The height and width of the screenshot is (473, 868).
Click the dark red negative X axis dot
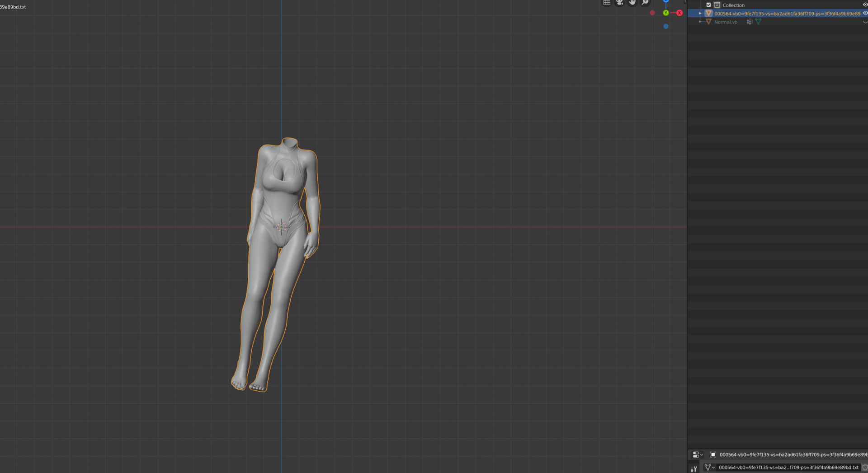click(652, 13)
